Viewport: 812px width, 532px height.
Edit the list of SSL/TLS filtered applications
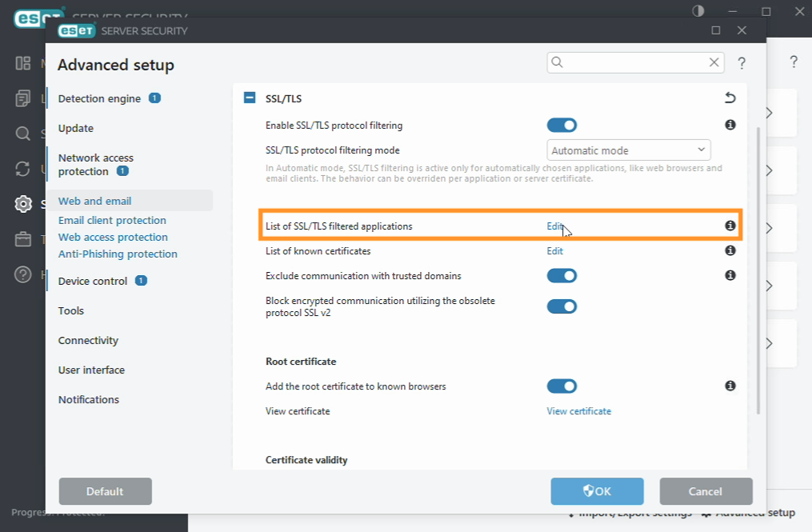(554, 226)
